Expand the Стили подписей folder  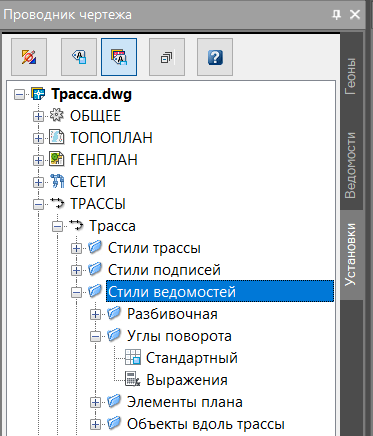pyautogui.click(x=76, y=270)
